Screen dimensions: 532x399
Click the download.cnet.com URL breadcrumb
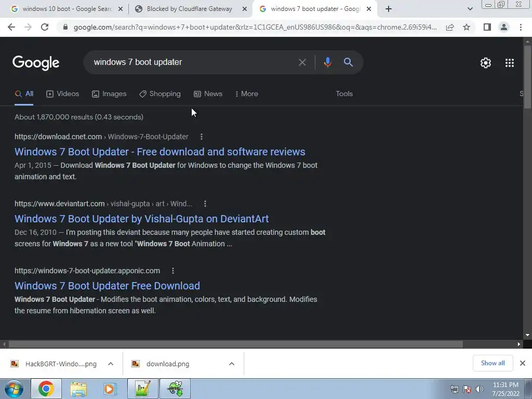tap(101, 137)
